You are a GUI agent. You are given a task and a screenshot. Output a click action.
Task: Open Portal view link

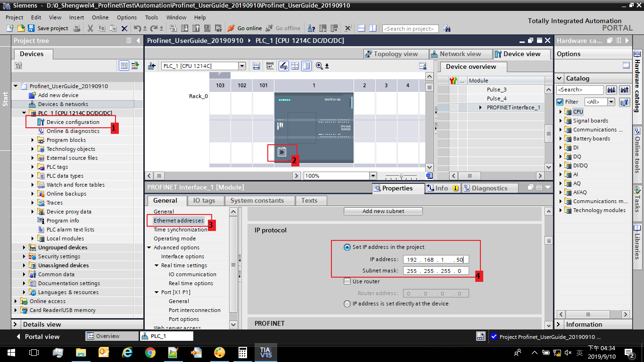(x=38, y=337)
